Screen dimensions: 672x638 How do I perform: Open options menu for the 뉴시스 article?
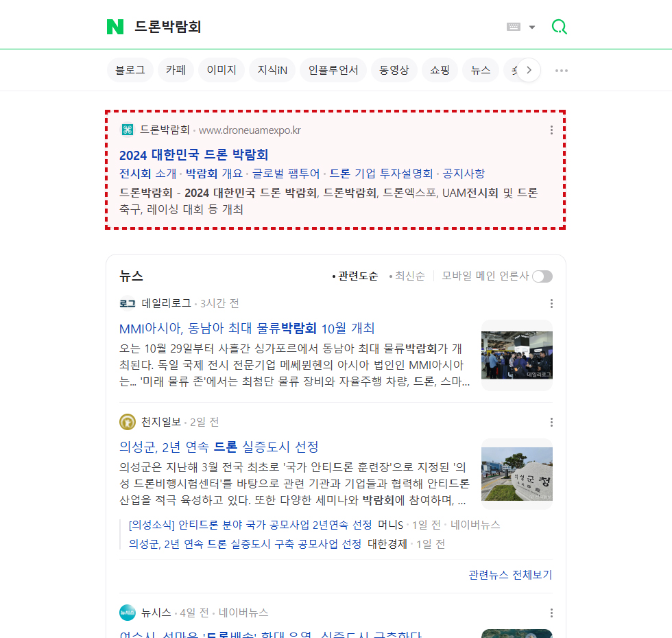(551, 613)
